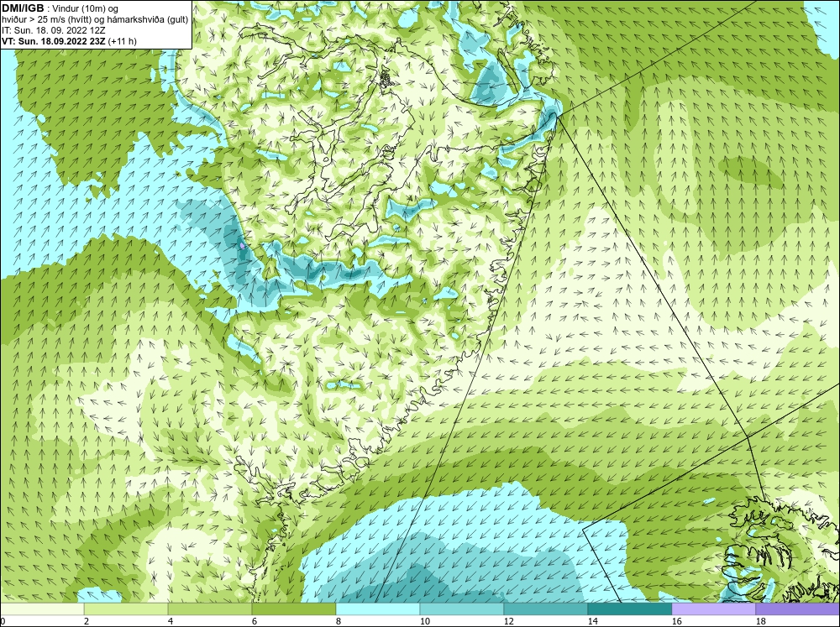Image resolution: width=840 pixels, height=627 pixels.
Task: Click the DMI/IGB title text
Action: pos(23,8)
